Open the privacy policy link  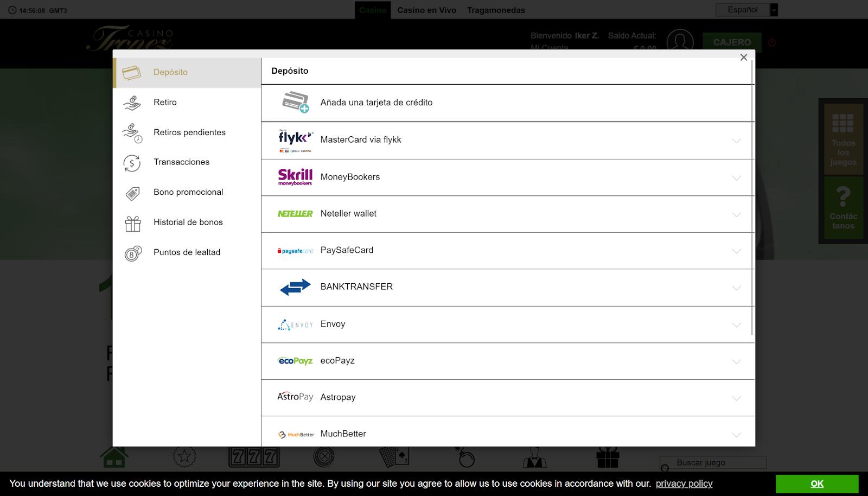(x=684, y=484)
